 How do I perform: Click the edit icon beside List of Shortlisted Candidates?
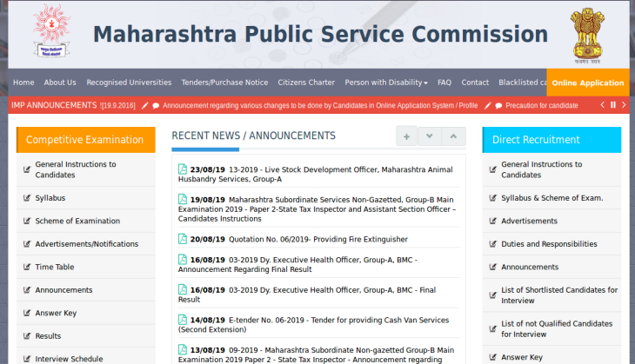493,295
